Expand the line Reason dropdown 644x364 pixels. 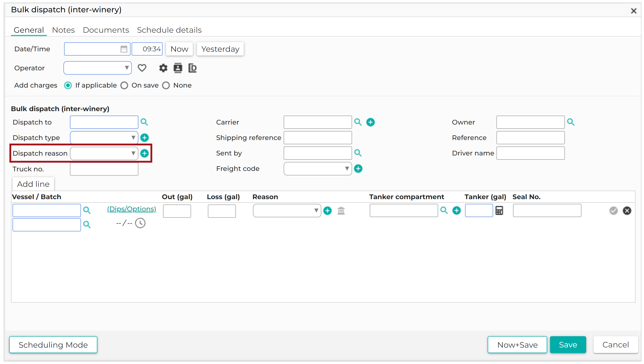[287, 211]
